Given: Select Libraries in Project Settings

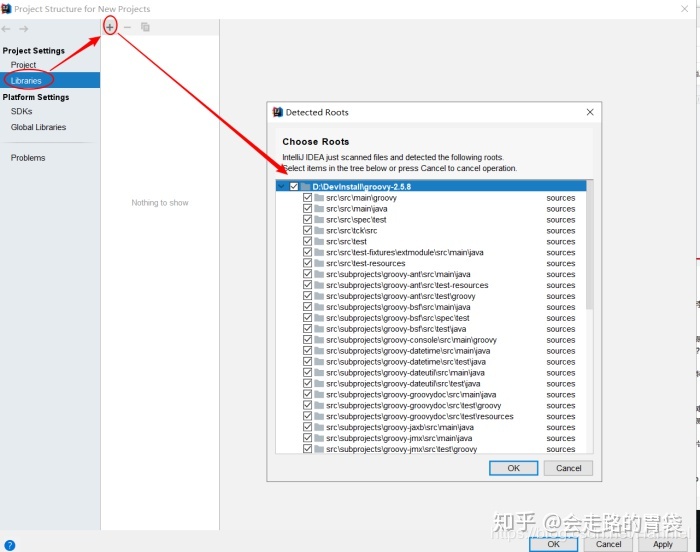Looking at the screenshot, I should (26, 81).
